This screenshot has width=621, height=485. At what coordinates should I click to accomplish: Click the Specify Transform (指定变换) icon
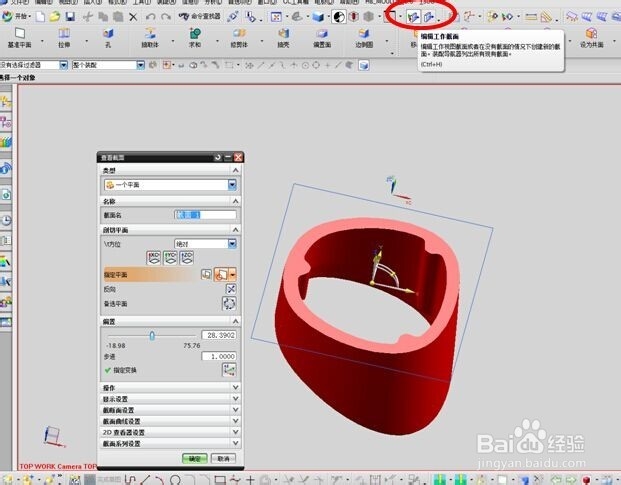coord(229,370)
